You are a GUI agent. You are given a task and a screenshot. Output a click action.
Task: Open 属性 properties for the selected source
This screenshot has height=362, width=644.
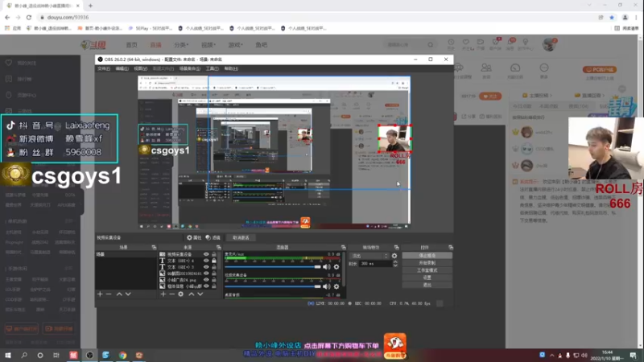[194, 237]
